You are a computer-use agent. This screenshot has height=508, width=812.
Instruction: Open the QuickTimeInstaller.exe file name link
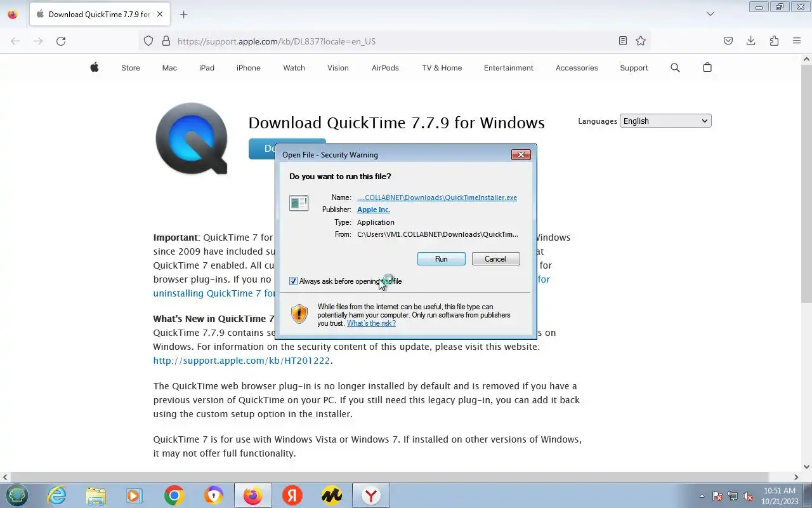437,197
